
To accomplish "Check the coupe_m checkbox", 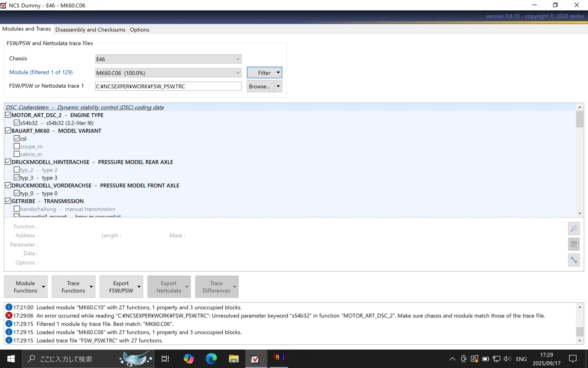I will [17, 146].
